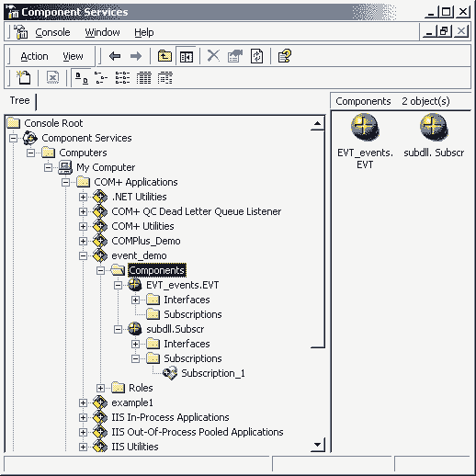Image resolution: width=476 pixels, height=476 pixels.
Task: Open the Console menu
Action: [x=52, y=32]
